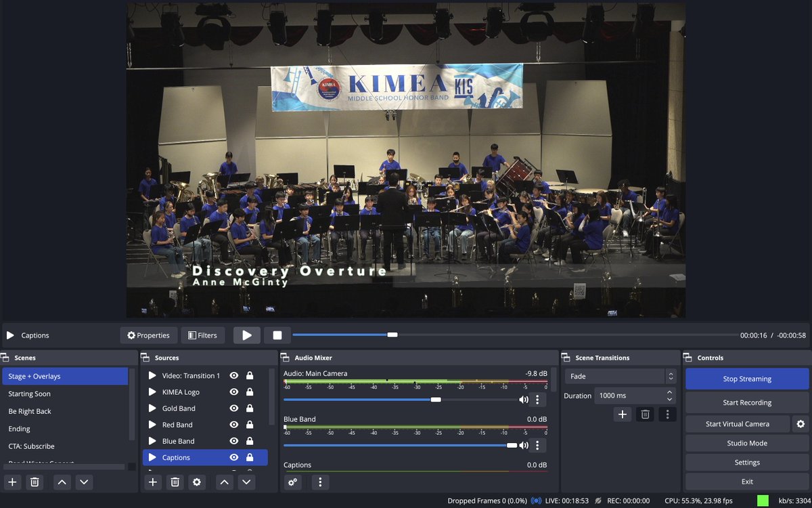Image resolution: width=812 pixels, height=508 pixels.
Task: Move scene up with Scenes up arrow
Action: point(62,482)
